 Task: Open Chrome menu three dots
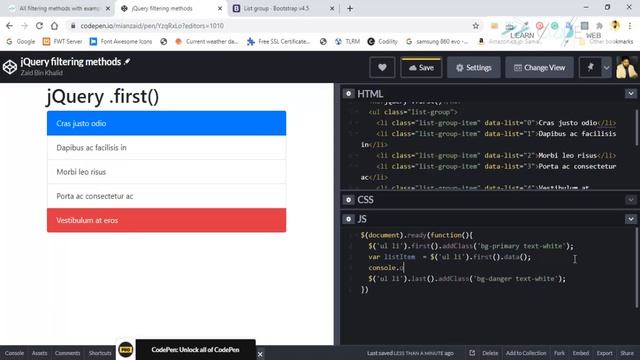630,26
